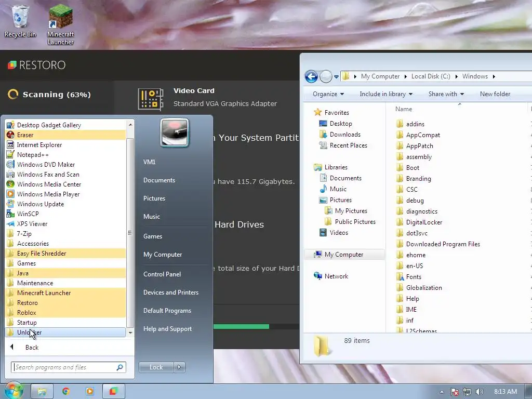
Task: Click New folder in Explorer toolbar
Action: pos(495,94)
